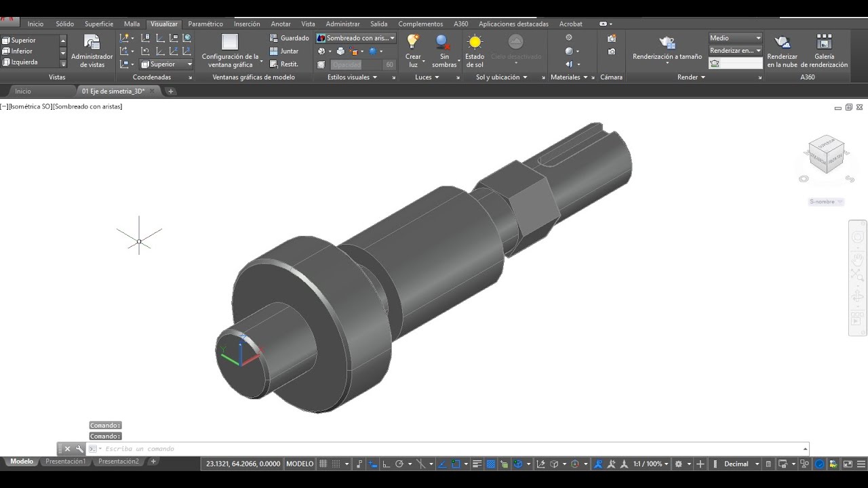Click the create camera icon
868x488 pixels.
[612, 38]
